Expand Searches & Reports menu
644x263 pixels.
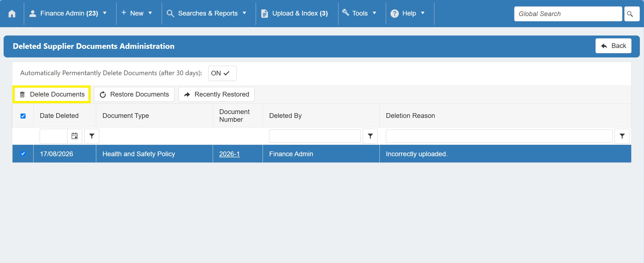click(x=207, y=13)
